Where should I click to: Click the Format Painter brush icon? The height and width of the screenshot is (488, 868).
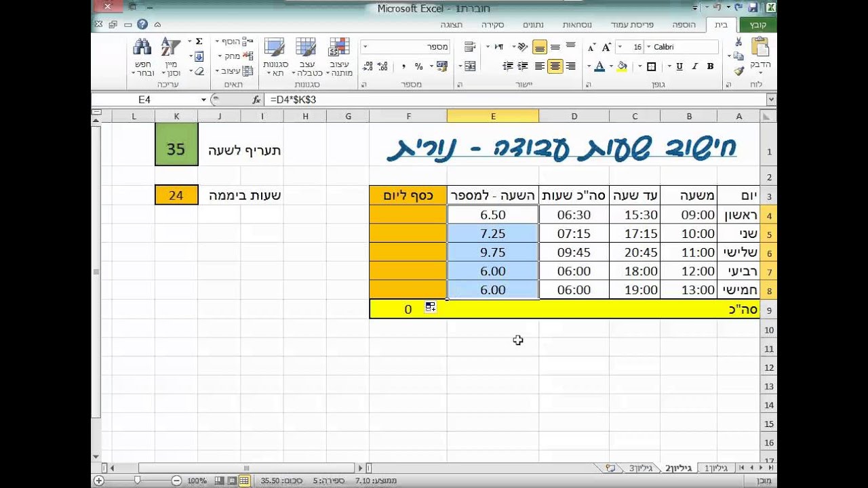[738, 70]
